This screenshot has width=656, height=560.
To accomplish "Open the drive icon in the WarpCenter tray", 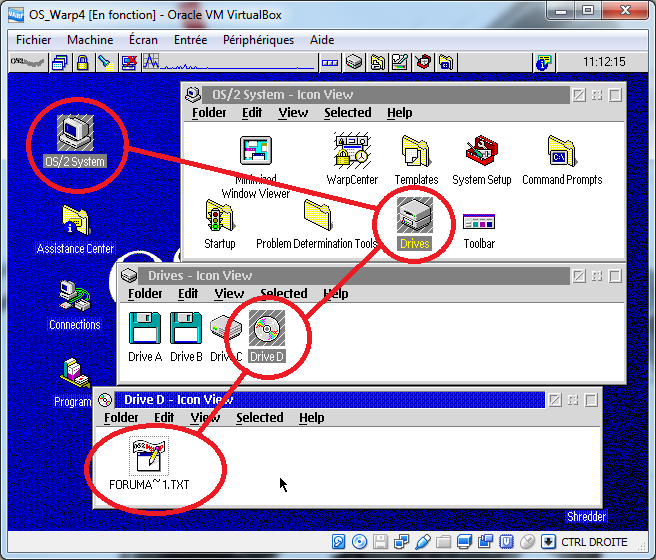I will [354, 62].
